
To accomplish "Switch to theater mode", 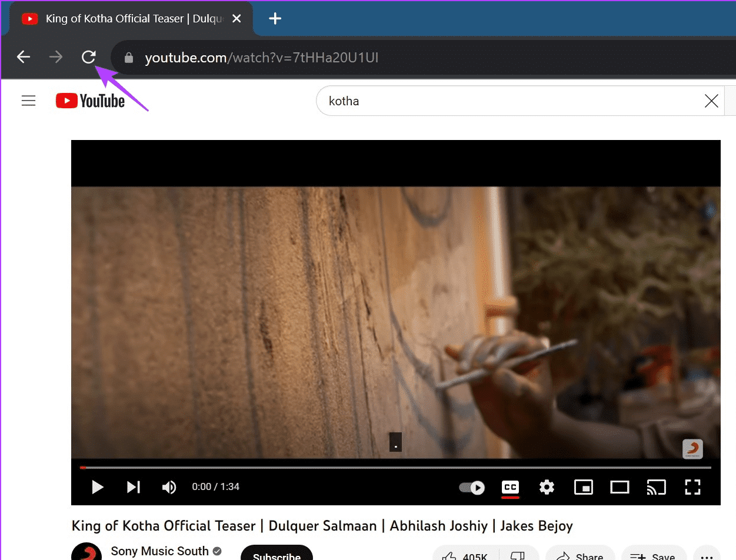I will (x=620, y=487).
